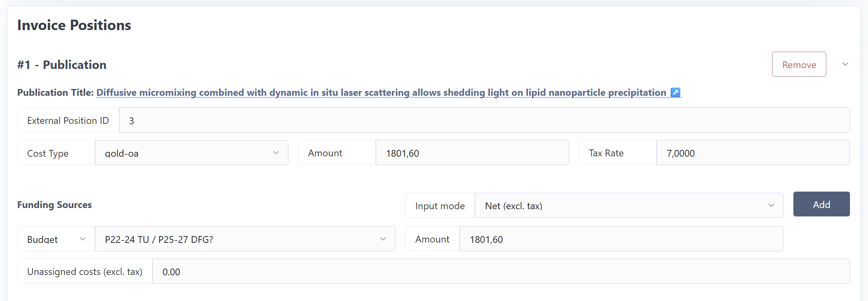Image resolution: width=868 pixels, height=301 pixels.
Task: Open the Cost Type gold-oa dropdown
Action: click(x=191, y=153)
